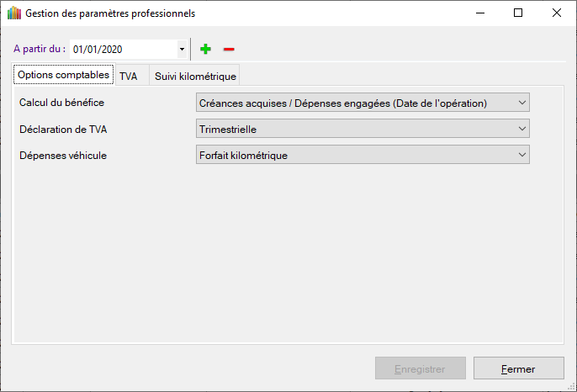Switch to the Options comptables tab

[x=63, y=75]
